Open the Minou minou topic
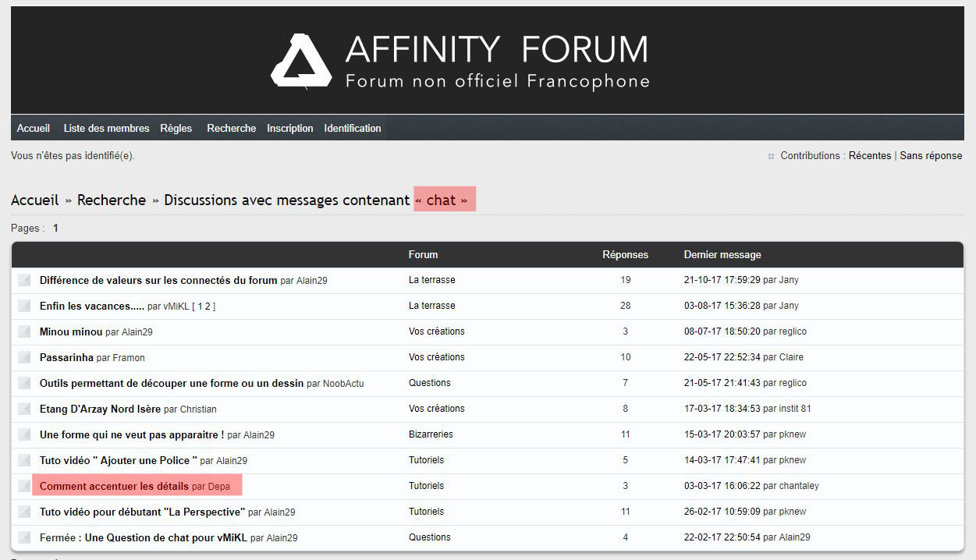976x560 pixels. pos(71,331)
